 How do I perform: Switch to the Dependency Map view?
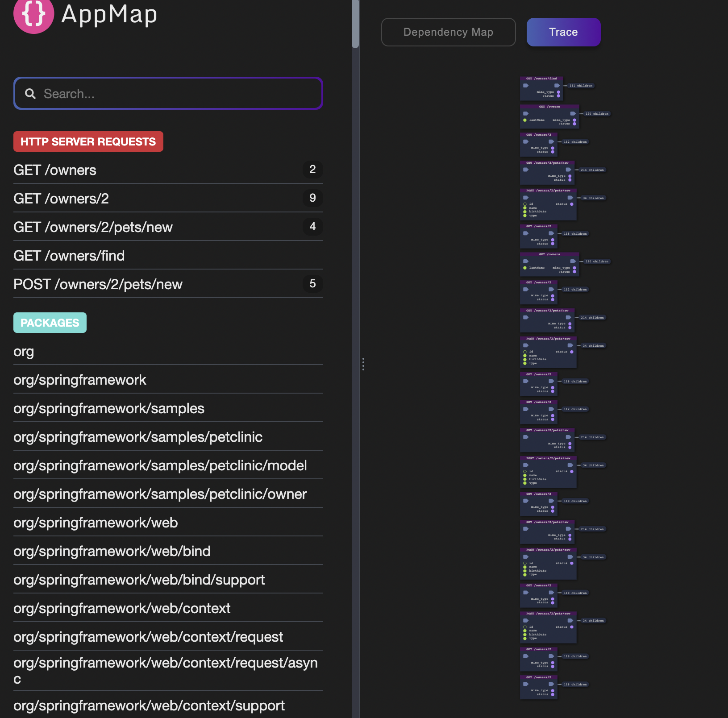(x=448, y=32)
